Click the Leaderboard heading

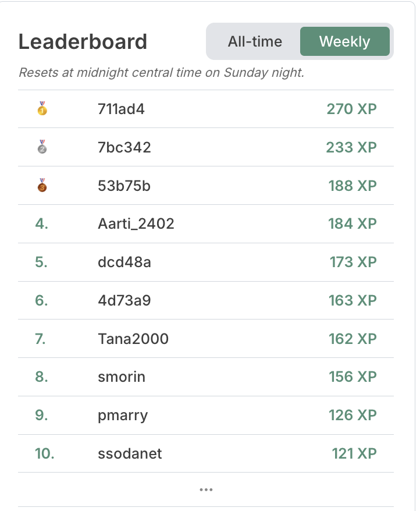click(83, 42)
